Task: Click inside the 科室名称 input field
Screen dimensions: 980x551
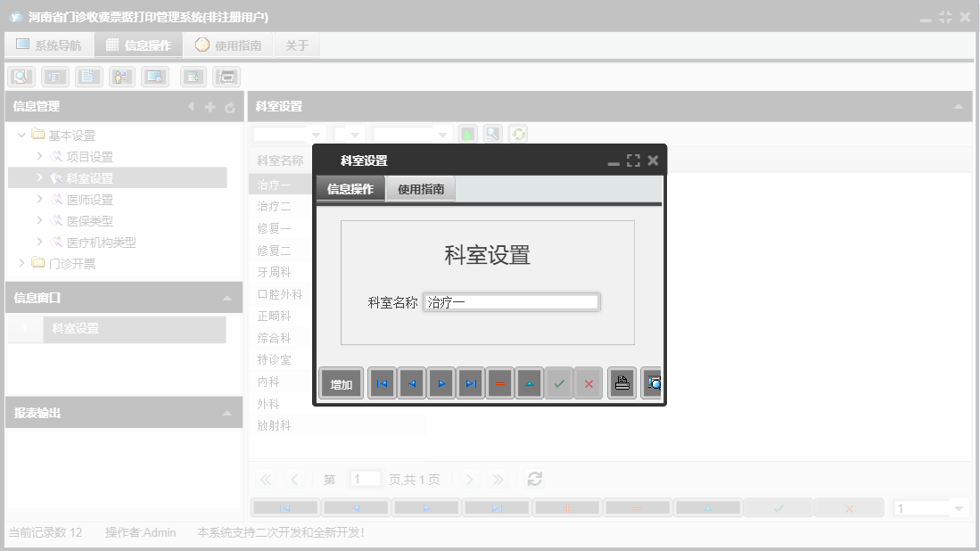Action: (x=511, y=300)
